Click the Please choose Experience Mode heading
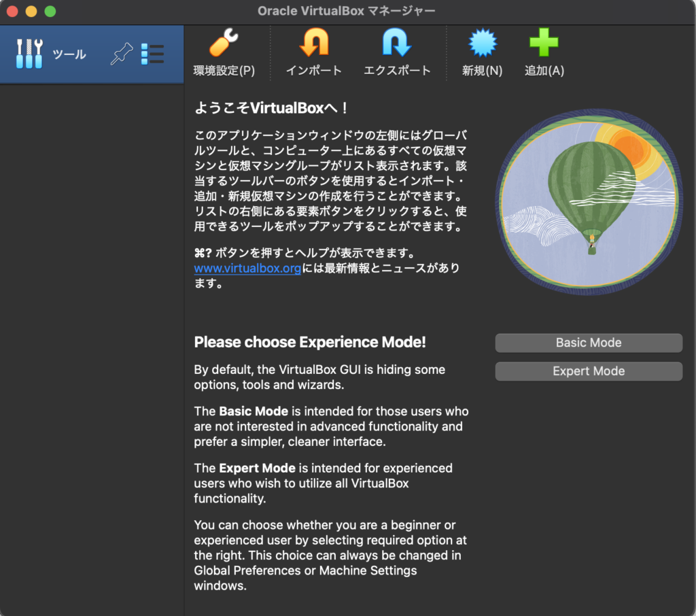The image size is (696, 616). tap(310, 342)
